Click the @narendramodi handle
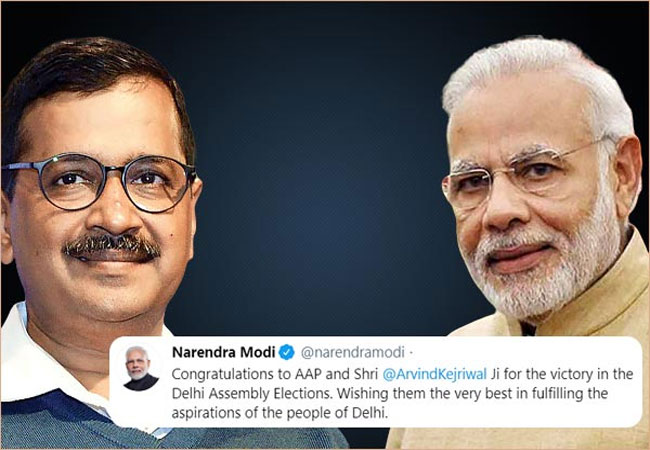The height and width of the screenshot is (450, 650). (352, 352)
